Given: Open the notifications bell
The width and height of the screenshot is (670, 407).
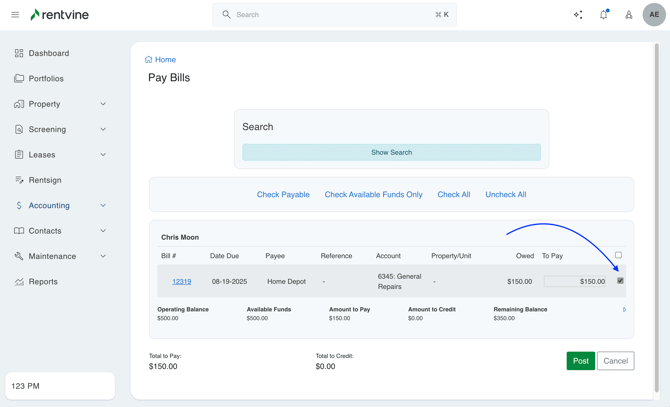Looking at the screenshot, I should coord(603,15).
